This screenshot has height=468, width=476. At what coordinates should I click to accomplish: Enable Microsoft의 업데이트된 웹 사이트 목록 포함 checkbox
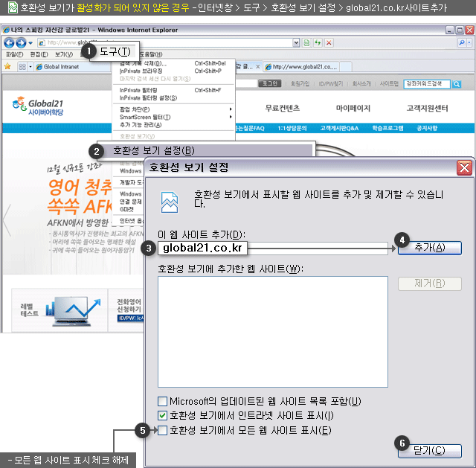(163, 402)
